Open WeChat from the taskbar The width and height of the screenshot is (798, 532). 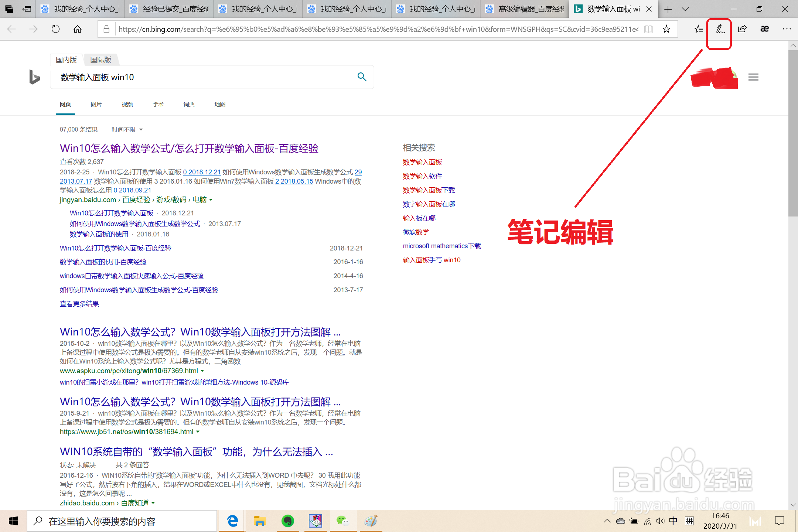tap(342, 521)
